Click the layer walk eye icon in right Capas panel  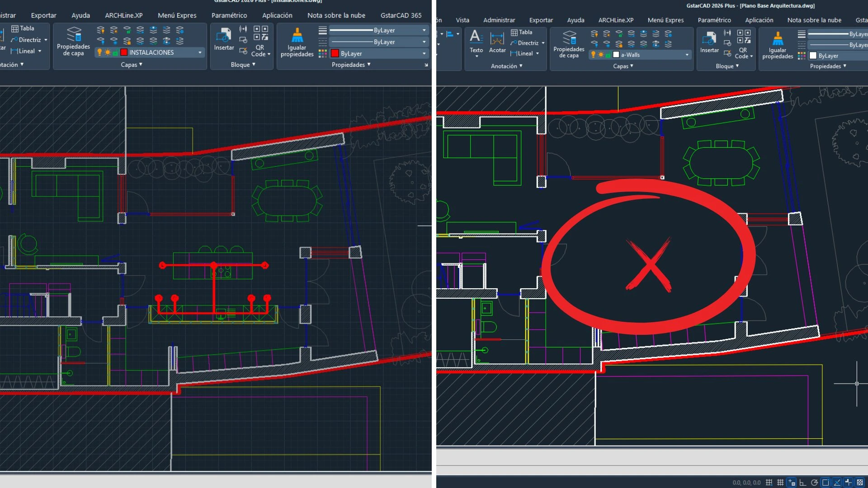coord(643,33)
